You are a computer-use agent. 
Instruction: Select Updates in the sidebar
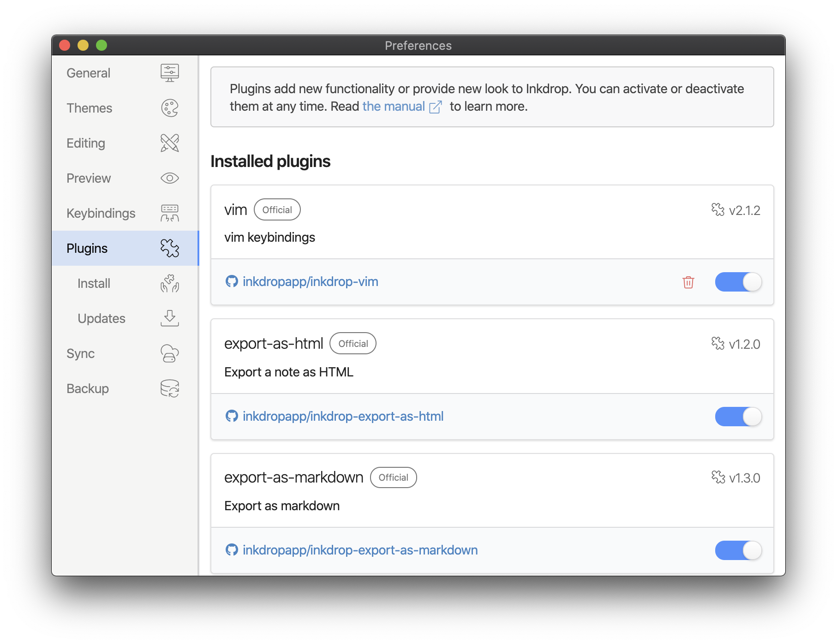pyautogui.click(x=101, y=318)
